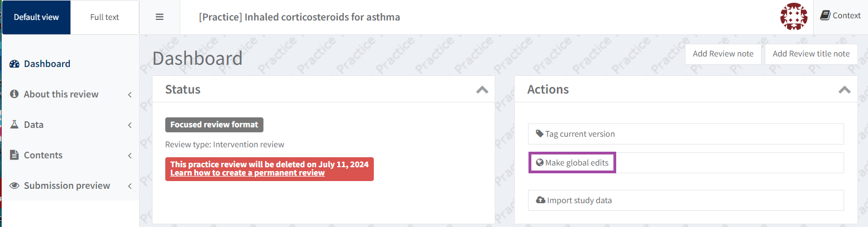The height and width of the screenshot is (227, 868).
Task: Click the cloud upload icon for import
Action: (x=540, y=200)
